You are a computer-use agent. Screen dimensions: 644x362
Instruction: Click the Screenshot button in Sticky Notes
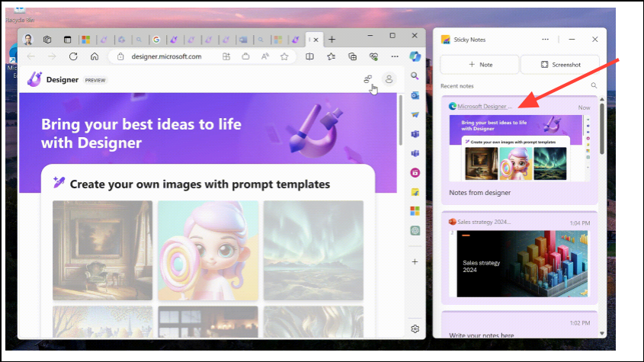click(560, 65)
